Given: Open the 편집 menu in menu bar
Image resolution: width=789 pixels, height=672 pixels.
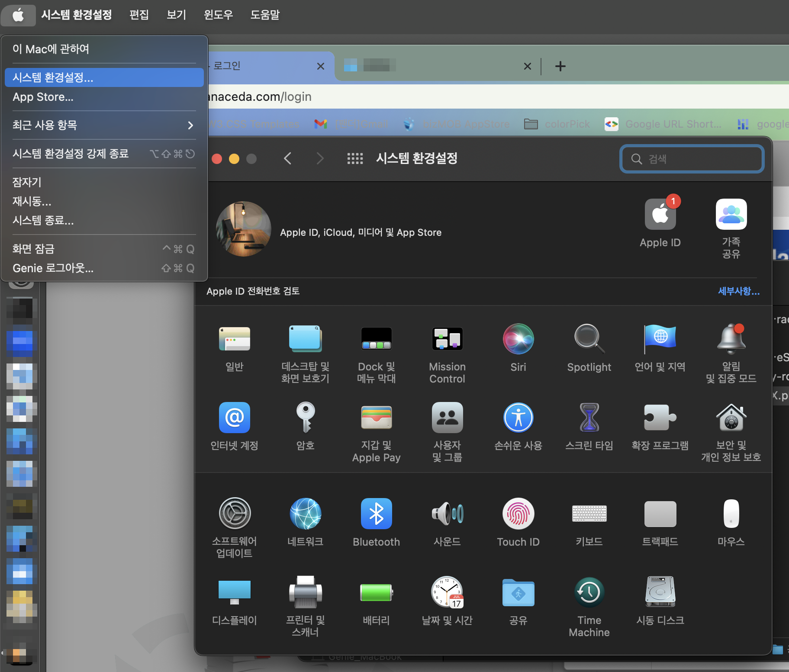Looking at the screenshot, I should [139, 15].
